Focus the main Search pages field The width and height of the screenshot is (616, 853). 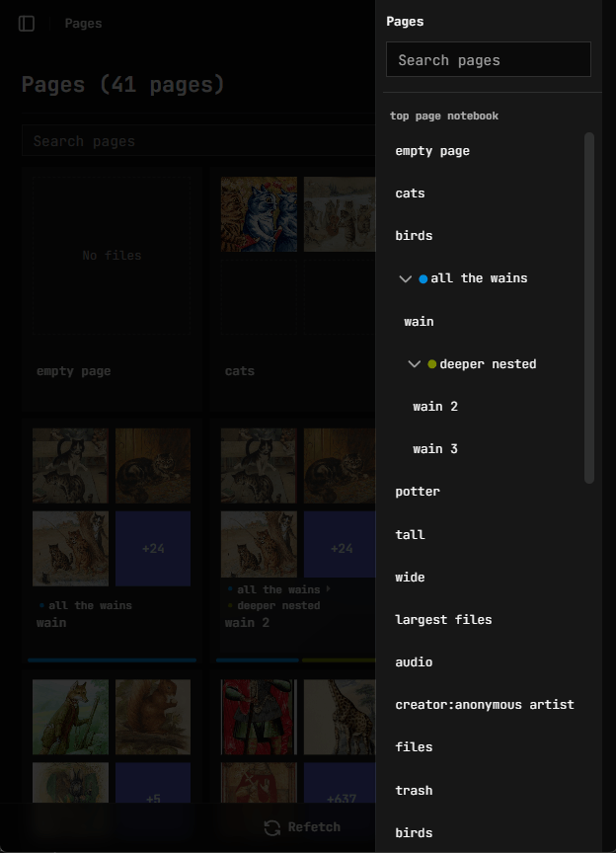(198, 141)
